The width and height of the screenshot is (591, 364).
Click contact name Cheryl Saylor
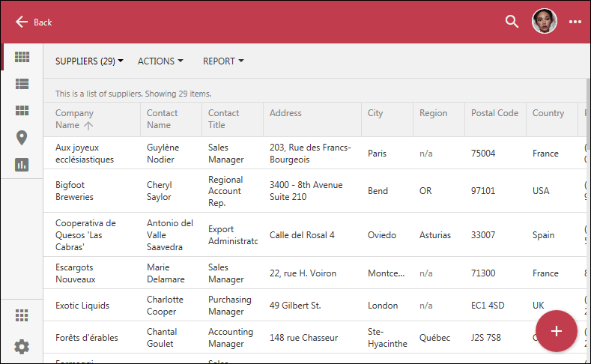pos(159,191)
